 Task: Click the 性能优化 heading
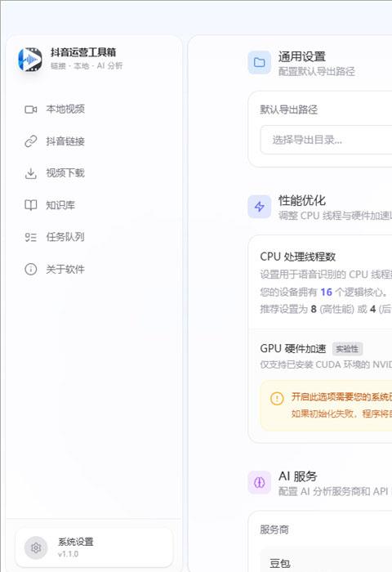pyautogui.click(x=302, y=200)
